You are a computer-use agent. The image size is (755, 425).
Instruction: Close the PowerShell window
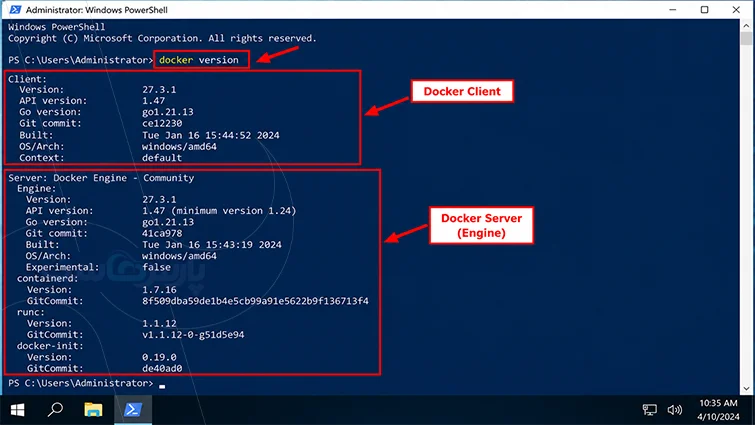(736, 10)
